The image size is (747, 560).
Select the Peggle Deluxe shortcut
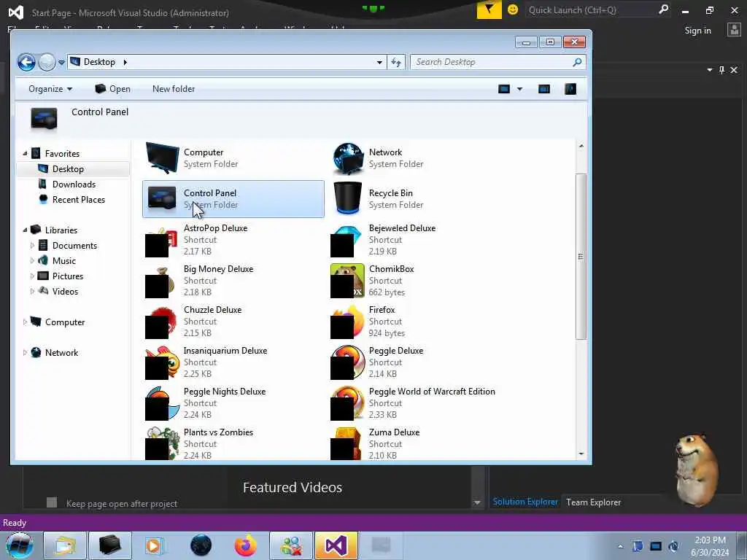click(418, 362)
